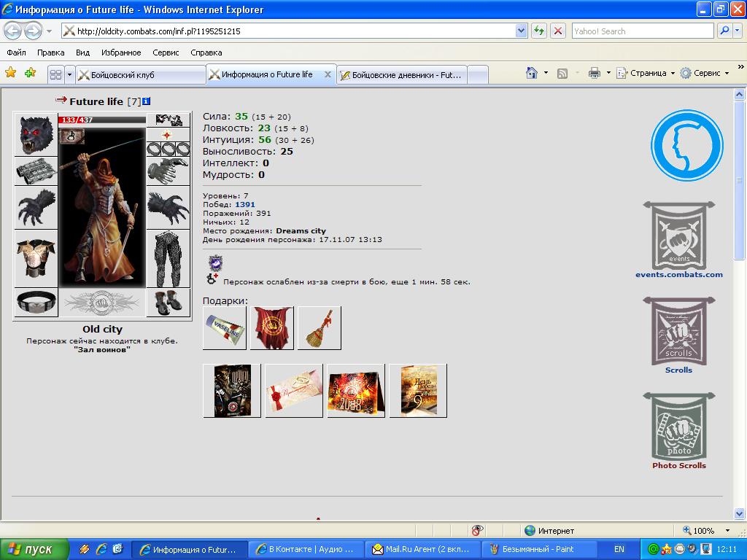Open the Favorites Center star
The height and width of the screenshot is (560, 747).
click(x=10, y=72)
